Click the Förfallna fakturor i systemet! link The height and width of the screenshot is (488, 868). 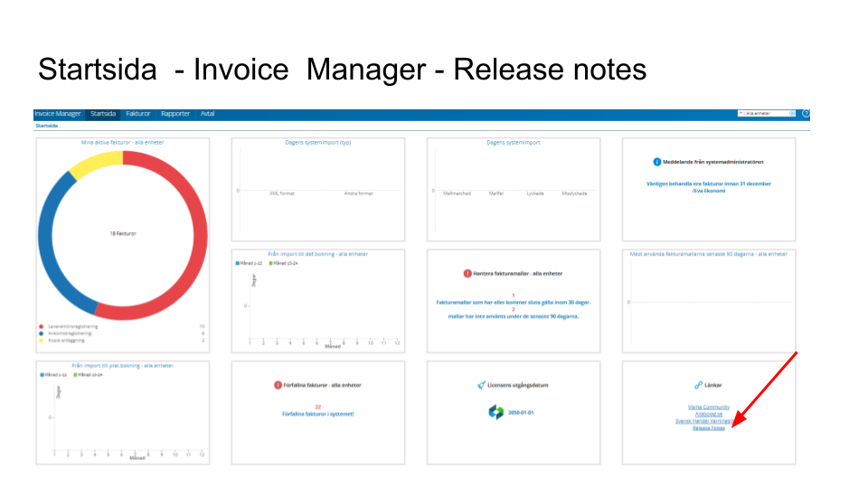pos(317,414)
